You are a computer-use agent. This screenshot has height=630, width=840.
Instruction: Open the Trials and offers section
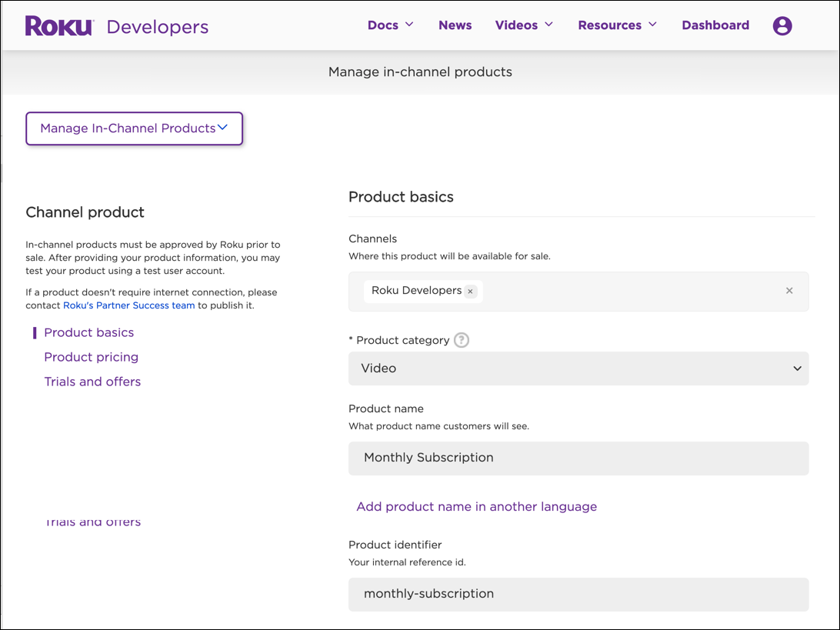92,382
